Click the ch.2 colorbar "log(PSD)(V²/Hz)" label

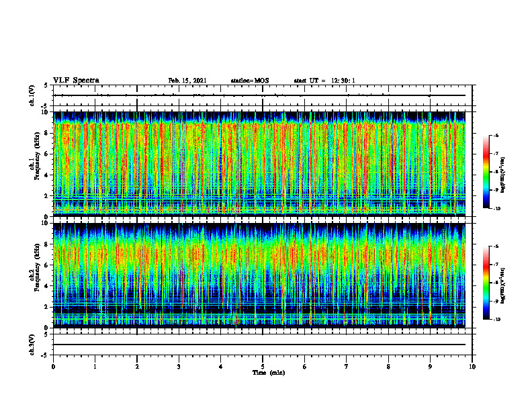coord(504,285)
